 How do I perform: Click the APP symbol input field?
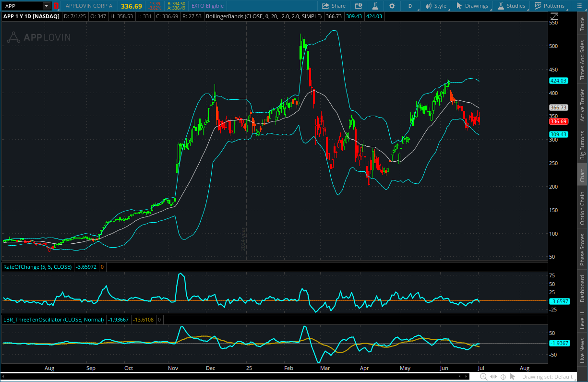22,6
